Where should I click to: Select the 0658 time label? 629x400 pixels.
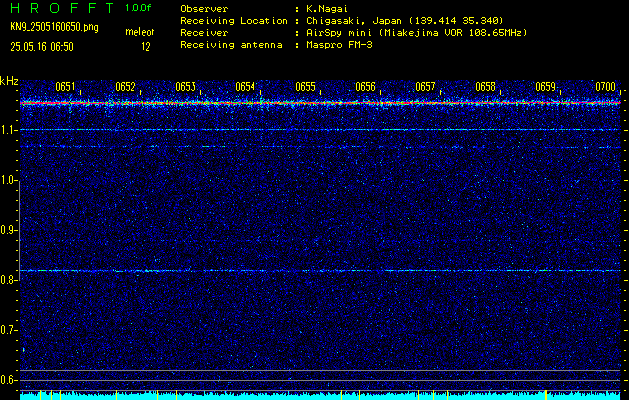485,87
